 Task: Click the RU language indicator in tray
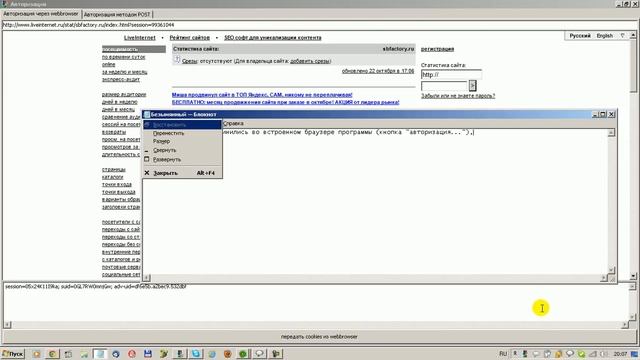[503, 354]
